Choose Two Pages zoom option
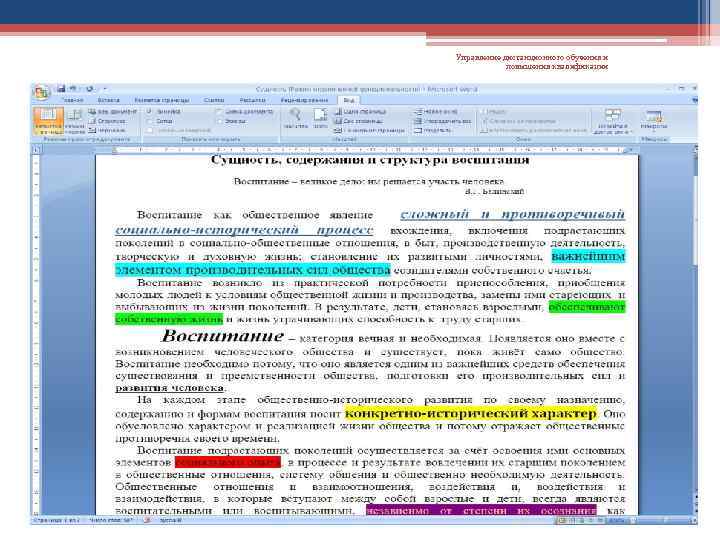 (x=359, y=121)
